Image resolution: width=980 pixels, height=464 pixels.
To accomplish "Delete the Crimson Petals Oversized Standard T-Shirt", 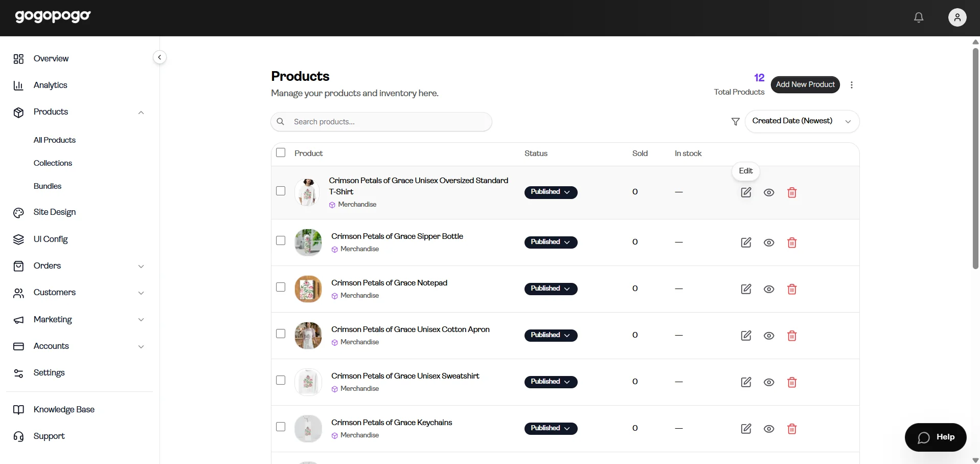I will pos(792,192).
